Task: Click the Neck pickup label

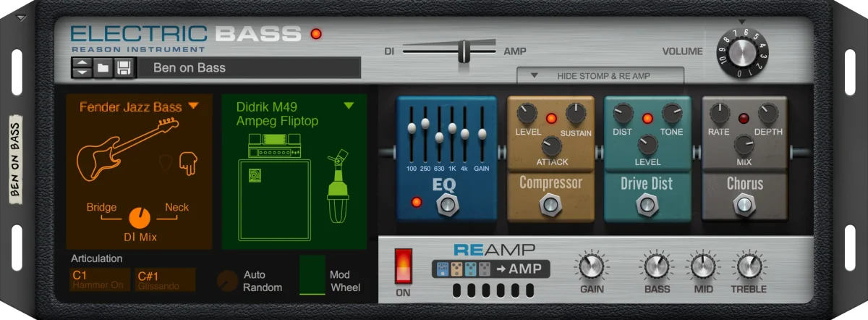Action: tap(176, 207)
